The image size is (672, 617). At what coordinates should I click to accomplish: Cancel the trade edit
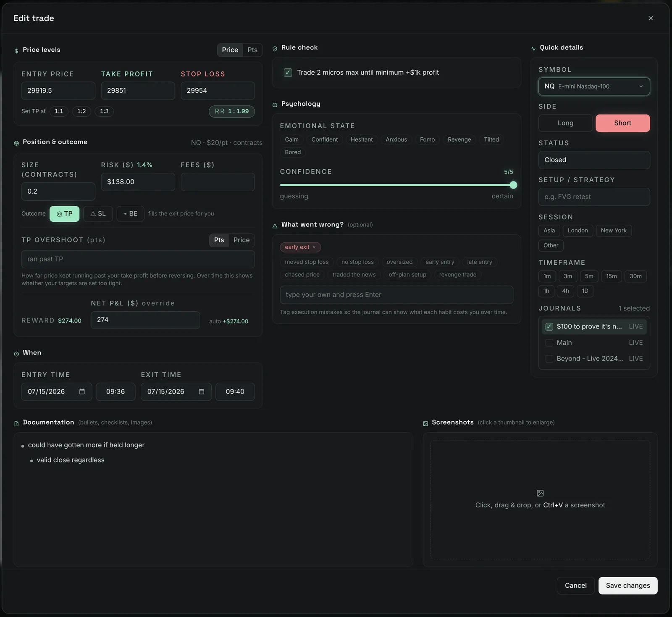575,585
